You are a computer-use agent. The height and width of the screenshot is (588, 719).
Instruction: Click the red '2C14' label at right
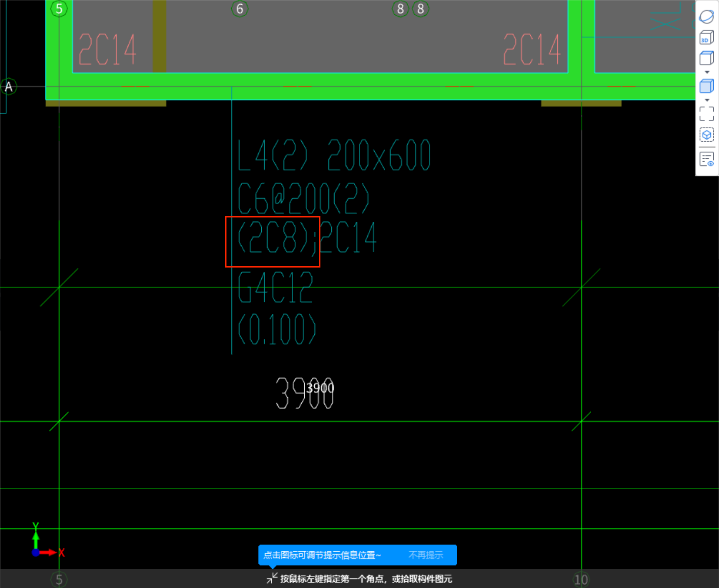(532, 49)
